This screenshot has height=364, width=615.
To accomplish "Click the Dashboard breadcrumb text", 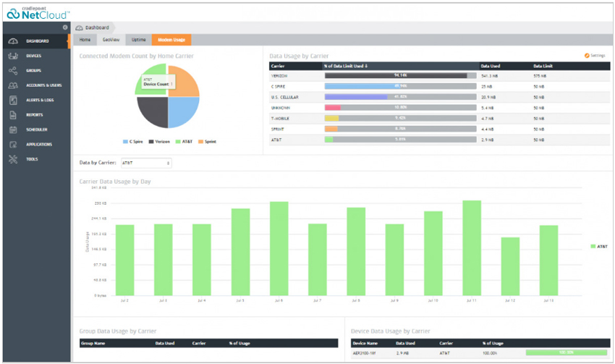I will click(97, 27).
